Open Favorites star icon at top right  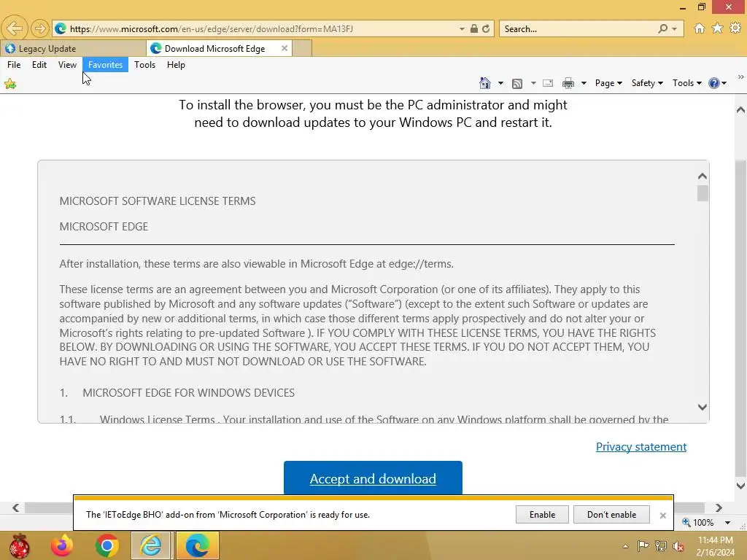click(x=718, y=28)
